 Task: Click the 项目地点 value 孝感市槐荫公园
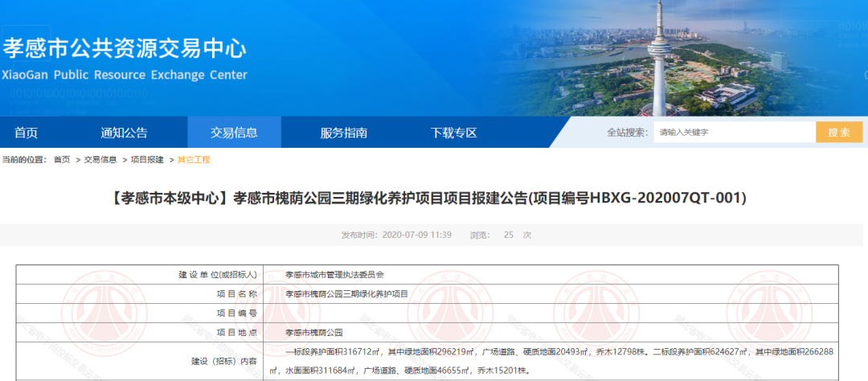(x=314, y=332)
